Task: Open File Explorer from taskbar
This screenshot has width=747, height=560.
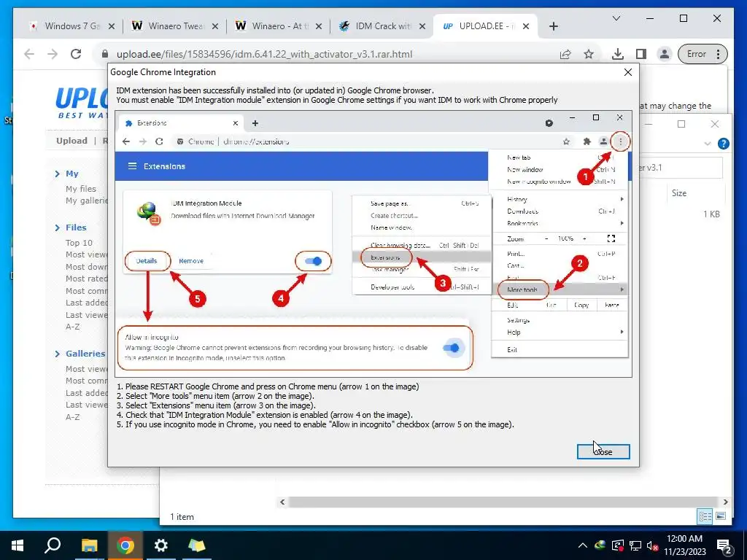Action: (89, 545)
